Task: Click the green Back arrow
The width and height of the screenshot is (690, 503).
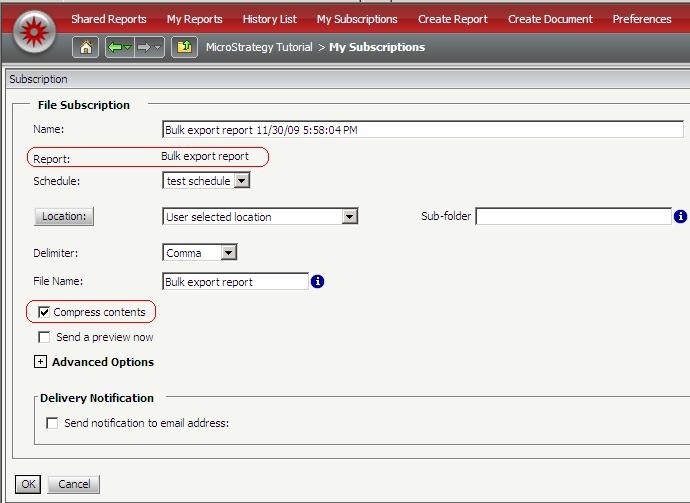Action: (x=114, y=47)
